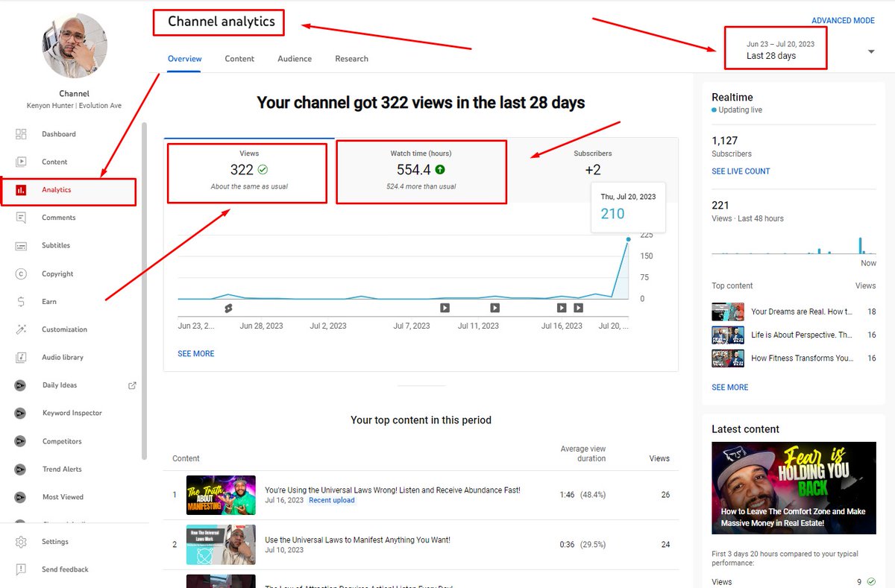
Task: Click the Competitors icon
Action: (21, 441)
